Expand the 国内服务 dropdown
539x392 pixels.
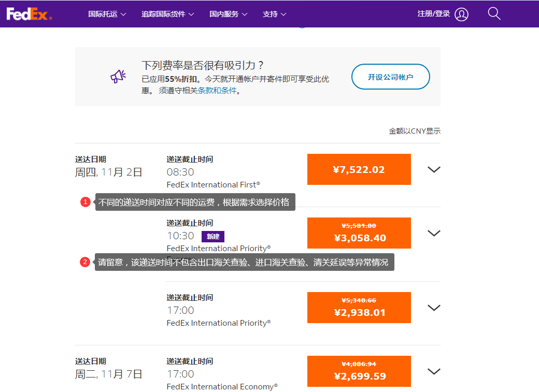pyautogui.click(x=228, y=14)
